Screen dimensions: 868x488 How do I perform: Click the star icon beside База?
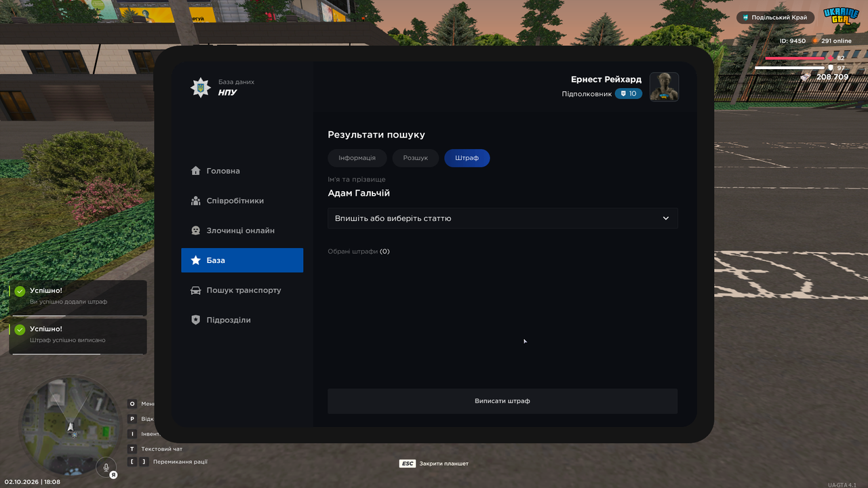tap(196, 260)
